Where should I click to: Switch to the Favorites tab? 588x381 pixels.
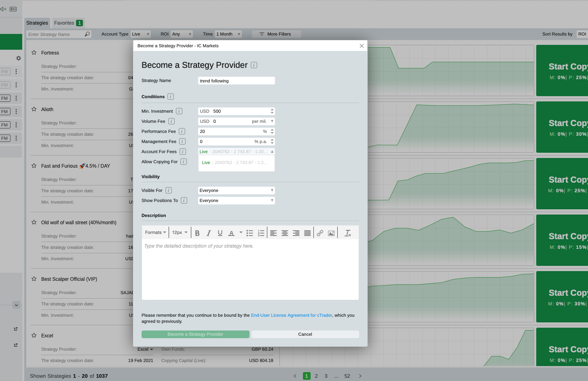(68, 23)
